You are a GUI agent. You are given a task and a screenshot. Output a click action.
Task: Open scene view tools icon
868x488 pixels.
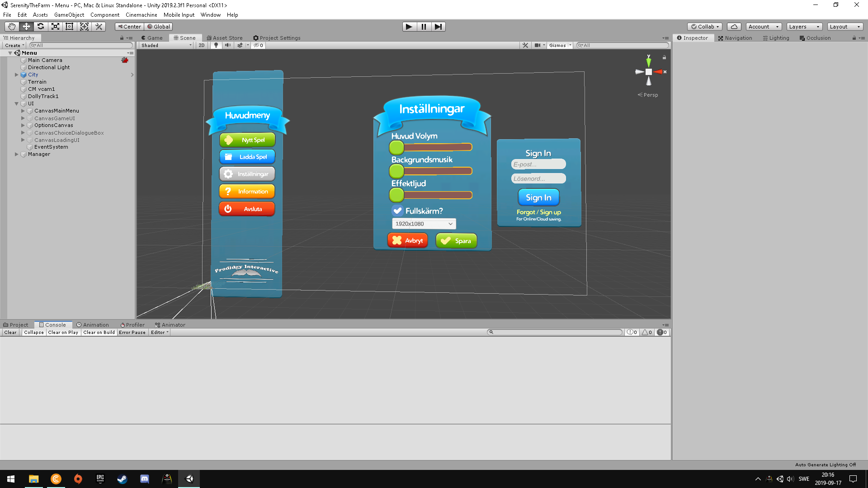[525, 45]
